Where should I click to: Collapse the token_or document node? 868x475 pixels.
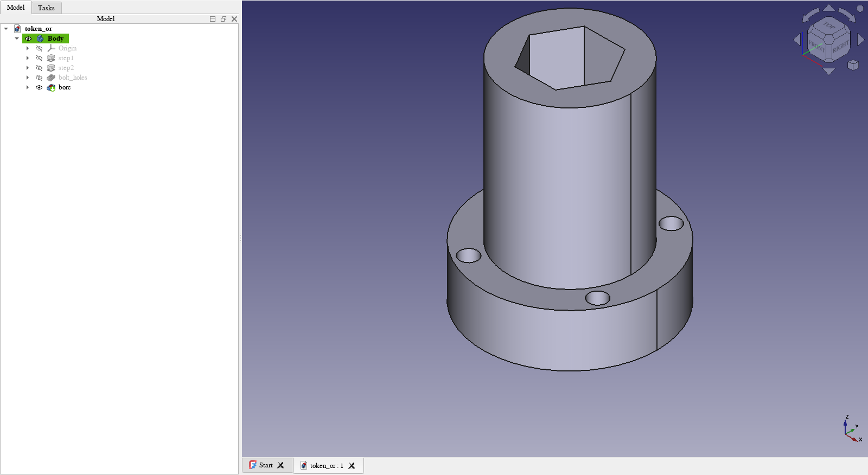click(6, 29)
